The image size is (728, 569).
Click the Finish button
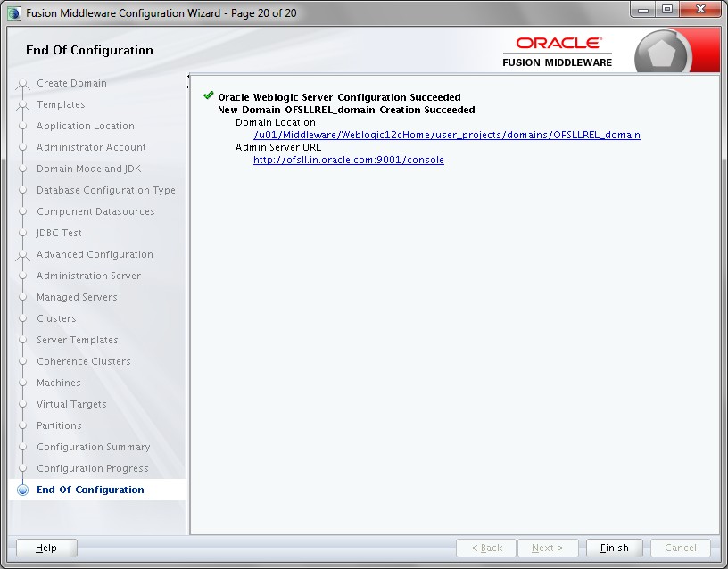pyautogui.click(x=614, y=548)
